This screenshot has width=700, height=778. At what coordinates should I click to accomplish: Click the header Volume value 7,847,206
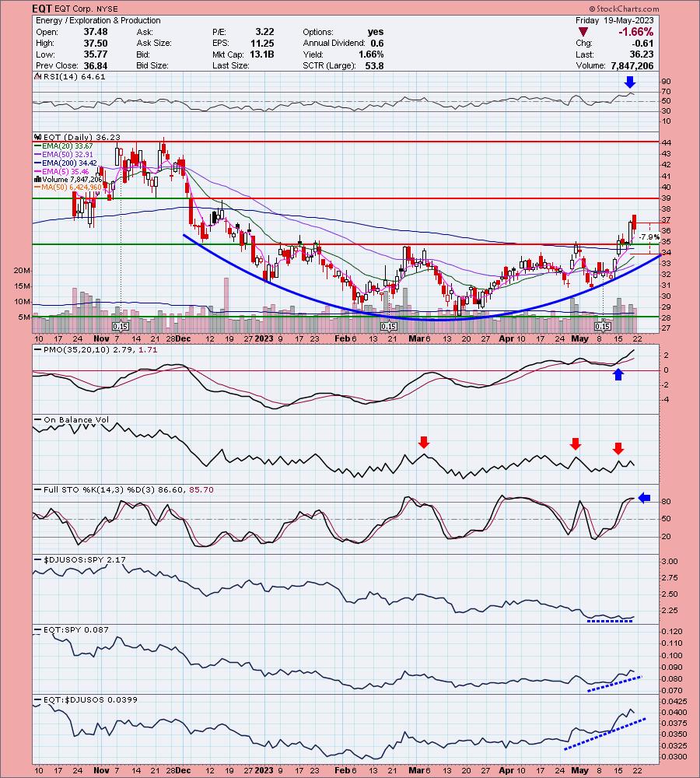click(x=632, y=65)
